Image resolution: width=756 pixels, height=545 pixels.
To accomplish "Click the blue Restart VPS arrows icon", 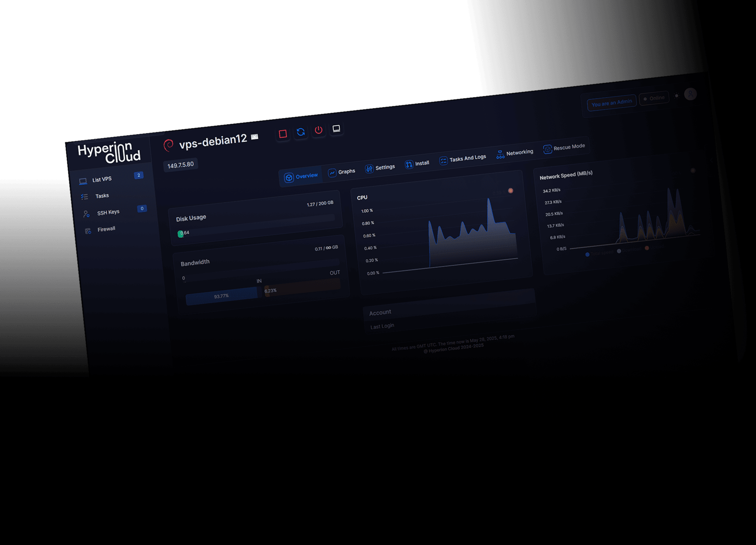I will click(301, 132).
